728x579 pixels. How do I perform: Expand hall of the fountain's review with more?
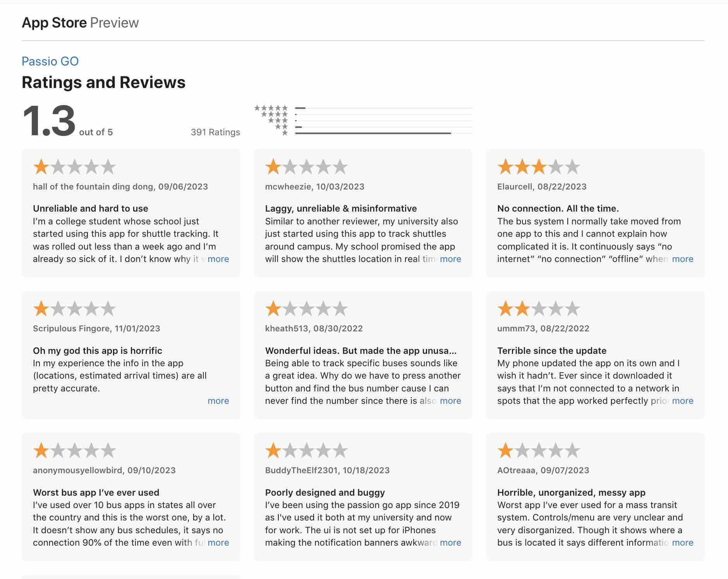(218, 259)
